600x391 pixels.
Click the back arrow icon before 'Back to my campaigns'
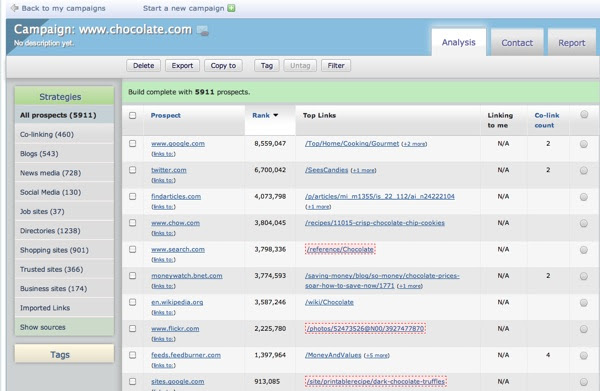click(x=15, y=8)
